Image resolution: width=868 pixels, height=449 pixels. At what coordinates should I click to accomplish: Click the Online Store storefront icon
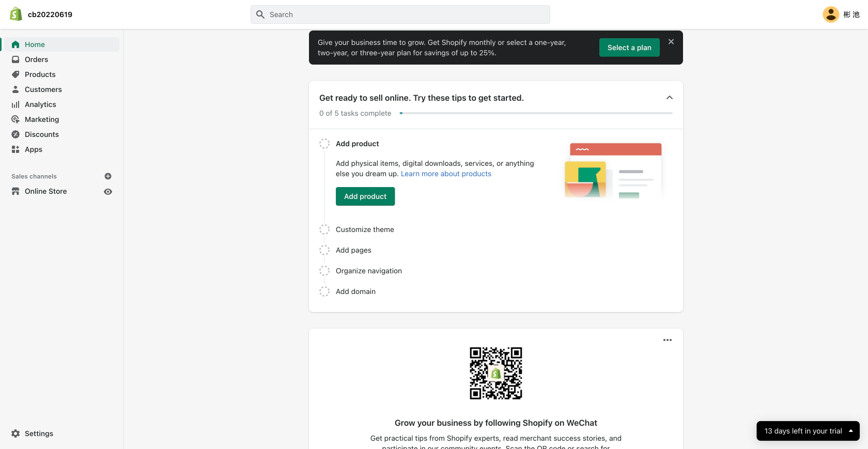click(x=16, y=191)
